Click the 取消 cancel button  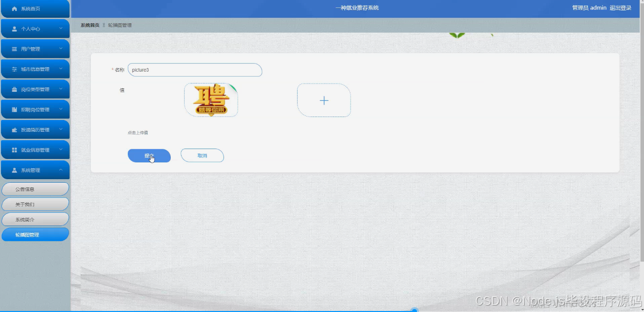pos(202,156)
